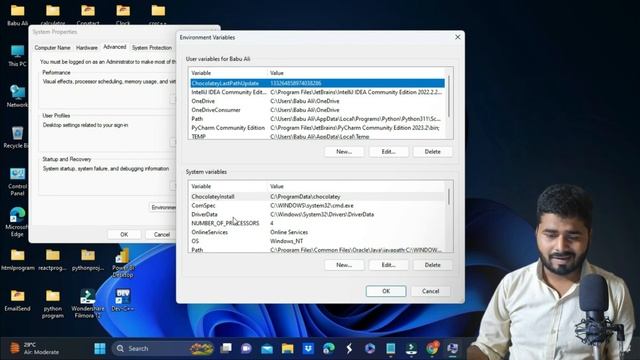The height and width of the screenshot is (360, 640).
Task: Click New under System variables
Action: pyautogui.click(x=344, y=265)
